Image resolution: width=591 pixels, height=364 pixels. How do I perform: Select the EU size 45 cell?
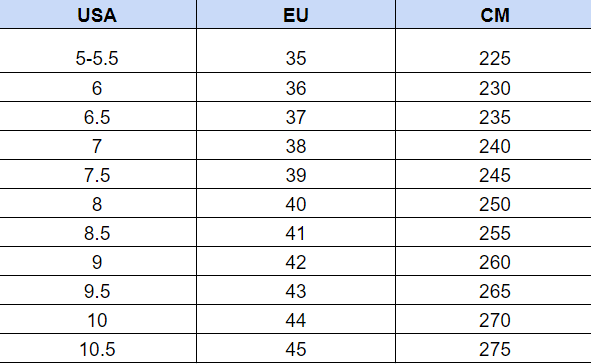(x=296, y=348)
